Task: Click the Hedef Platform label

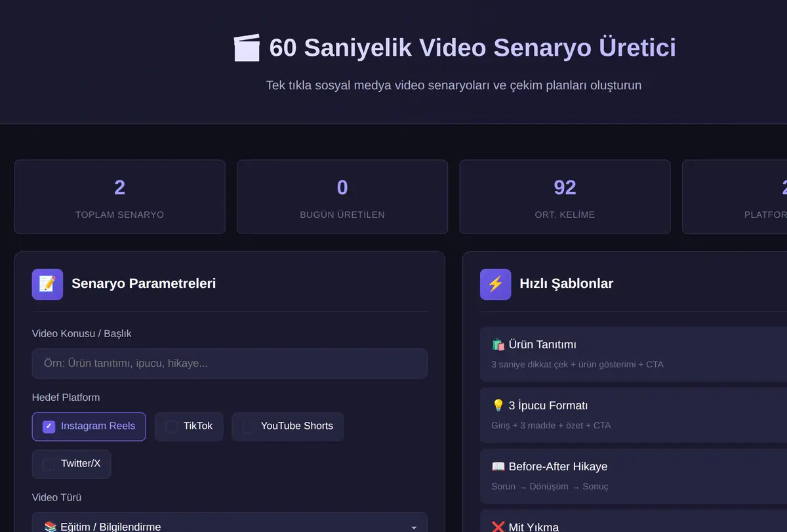Action: pos(66,398)
